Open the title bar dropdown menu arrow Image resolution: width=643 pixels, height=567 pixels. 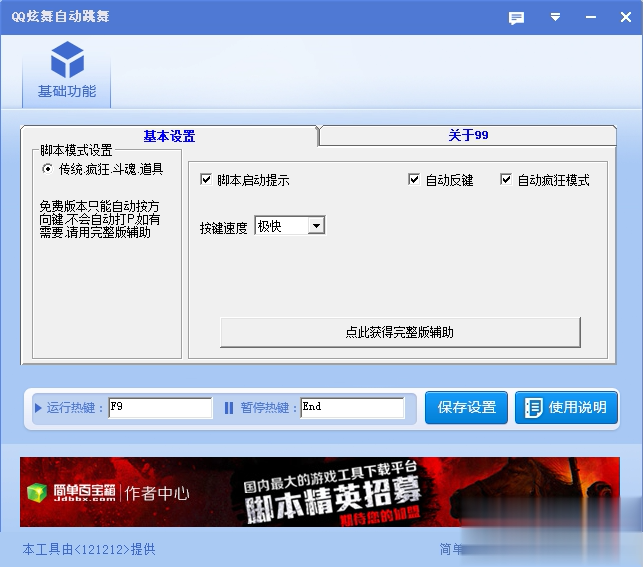555,17
